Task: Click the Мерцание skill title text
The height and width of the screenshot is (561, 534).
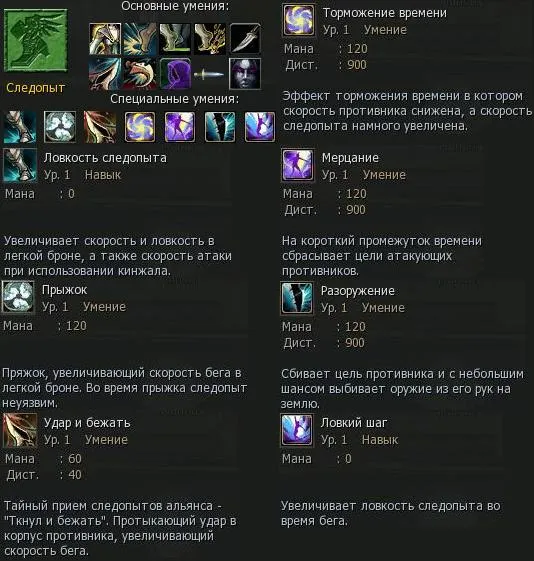Action: 350,158
